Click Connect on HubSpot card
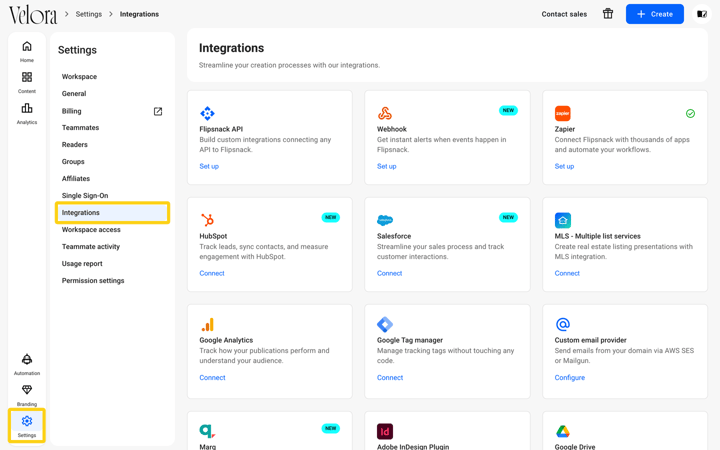The width and height of the screenshot is (720, 450). (212, 273)
